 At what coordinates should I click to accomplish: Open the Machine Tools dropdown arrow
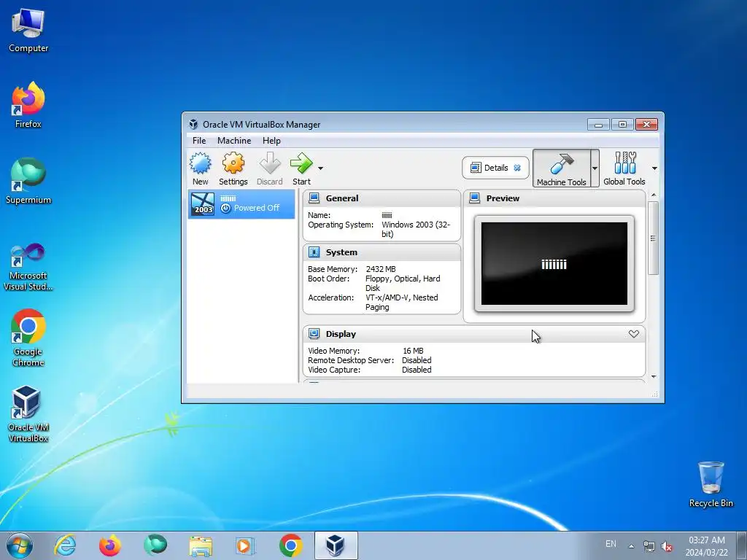(595, 168)
